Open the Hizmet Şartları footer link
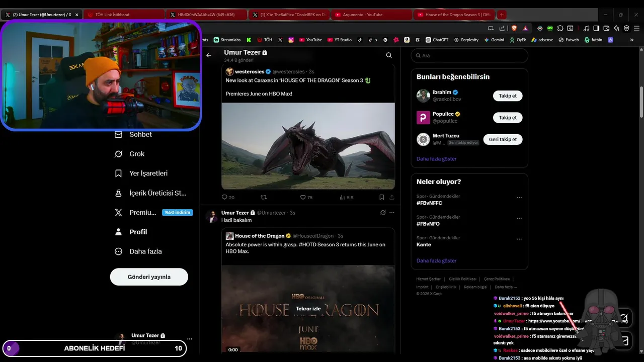 [x=429, y=279]
